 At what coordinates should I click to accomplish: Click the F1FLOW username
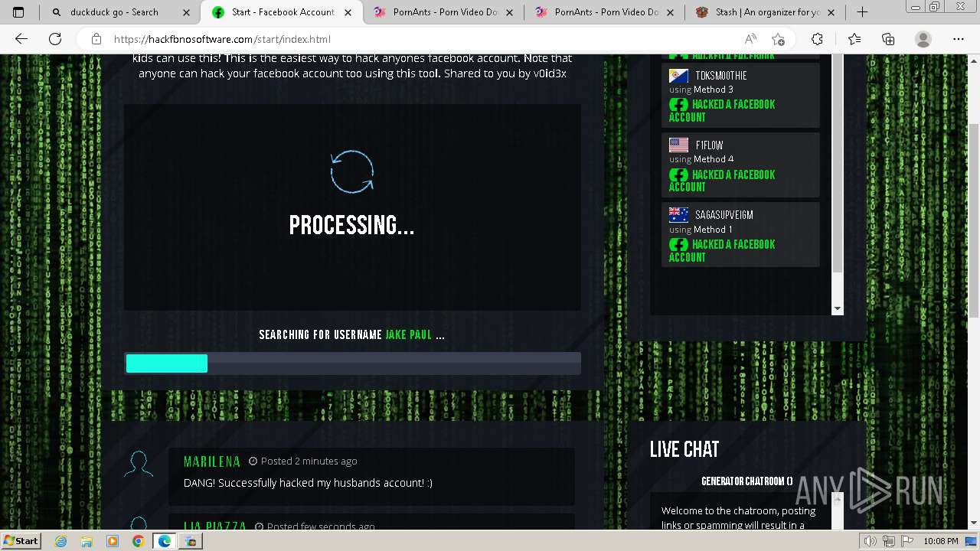pos(709,145)
